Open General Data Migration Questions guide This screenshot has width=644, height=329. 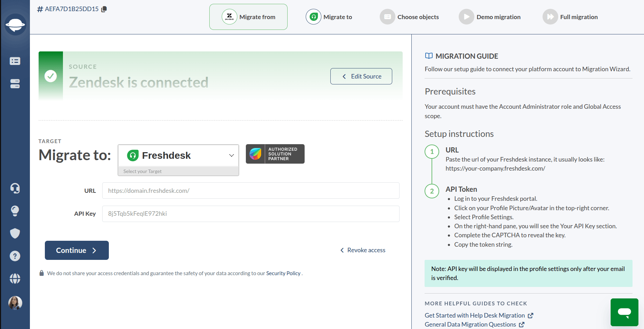point(470,324)
